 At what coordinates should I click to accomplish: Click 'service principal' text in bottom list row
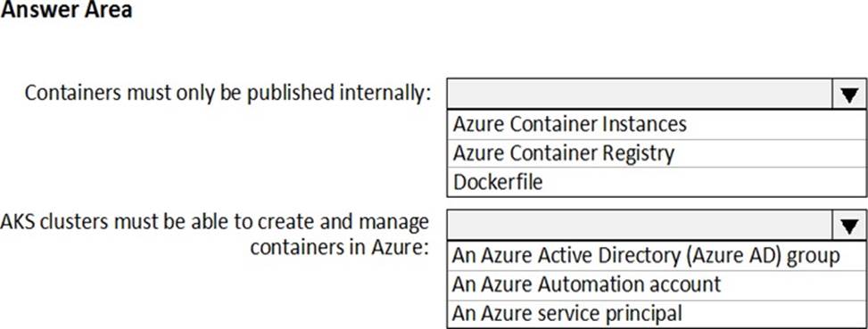pyautogui.click(x=610, y=314)
